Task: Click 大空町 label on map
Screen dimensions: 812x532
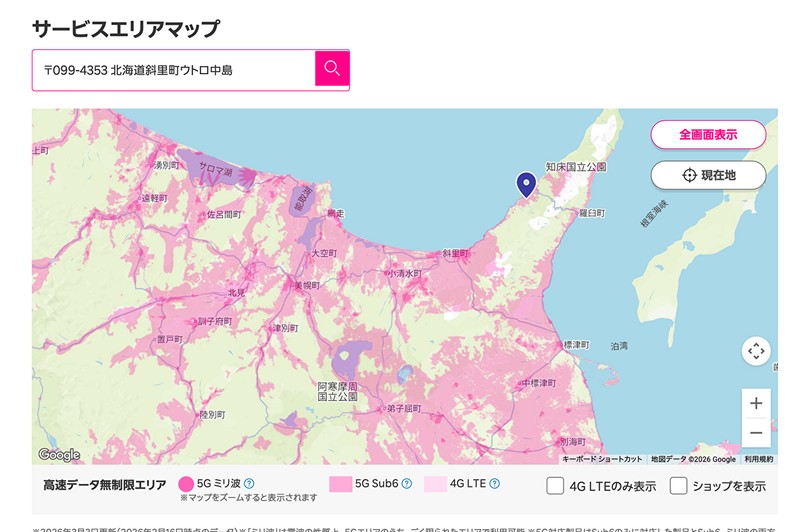Action: coord(324,253)
